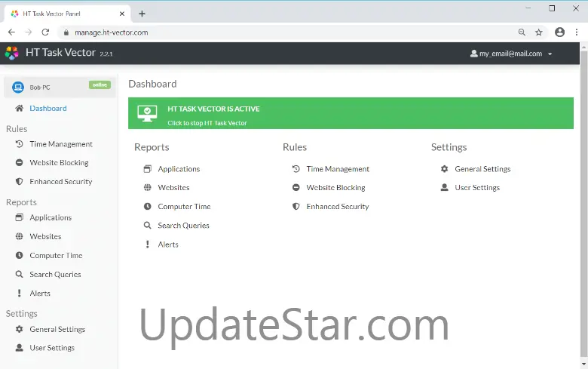The width and height of the screenshot is (588, 369).
Task: Click Computer Time clock icon in dashboard Reports
Action: tap(147, 207)
